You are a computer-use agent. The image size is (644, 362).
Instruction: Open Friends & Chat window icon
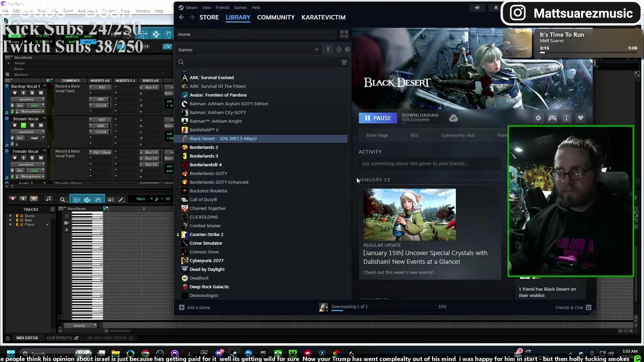[589, 307]
